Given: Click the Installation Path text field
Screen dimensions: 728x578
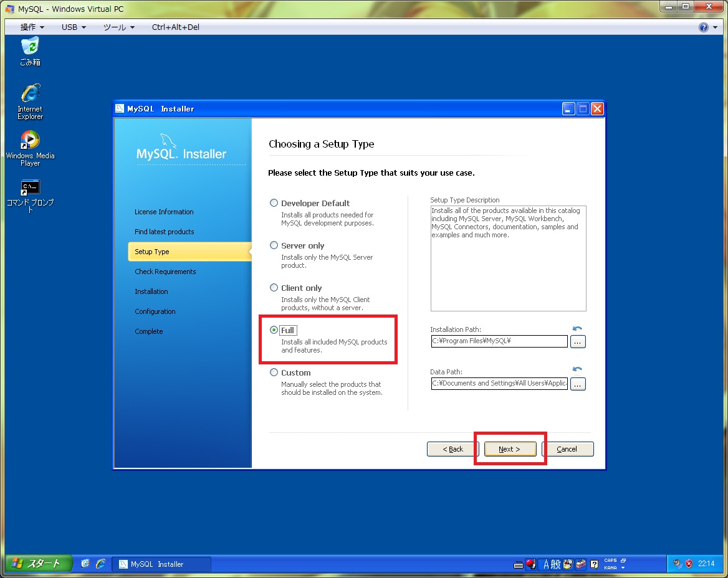Looking at the screenshot, I should pyautogui.click(x=499, y=341).
